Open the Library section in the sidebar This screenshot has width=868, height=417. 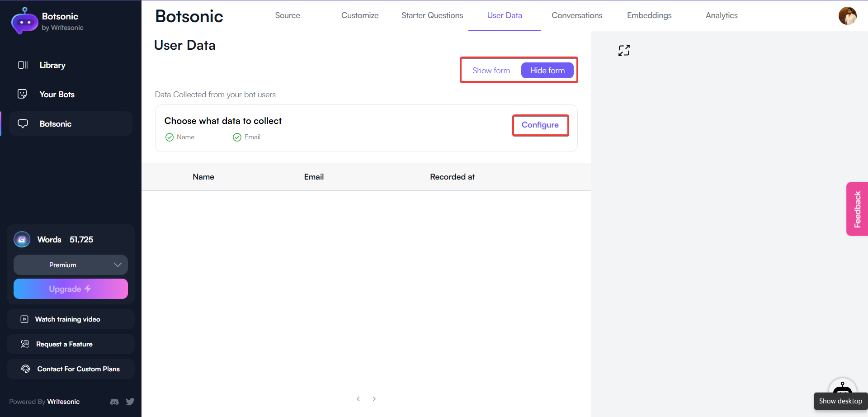[x=52, y=65]
